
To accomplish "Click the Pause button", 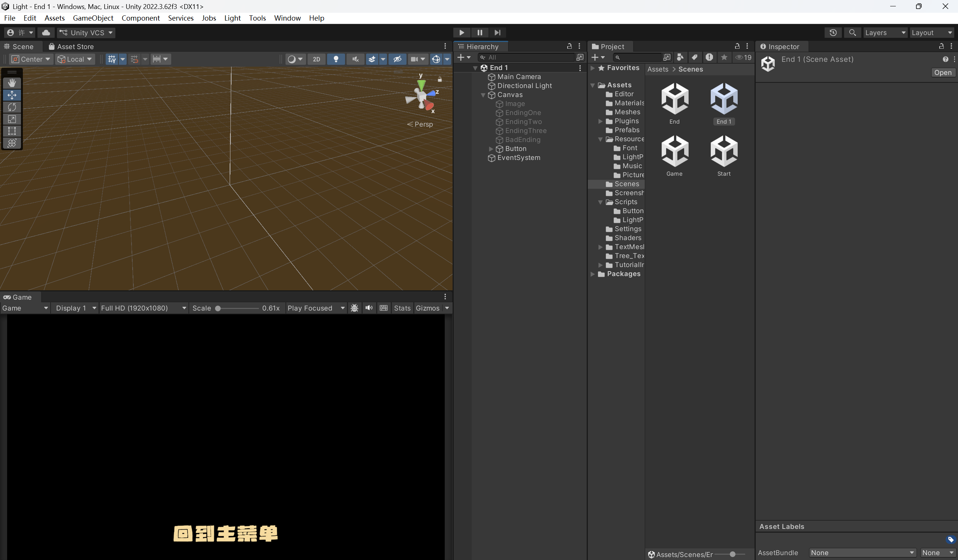I will point(480,33).
